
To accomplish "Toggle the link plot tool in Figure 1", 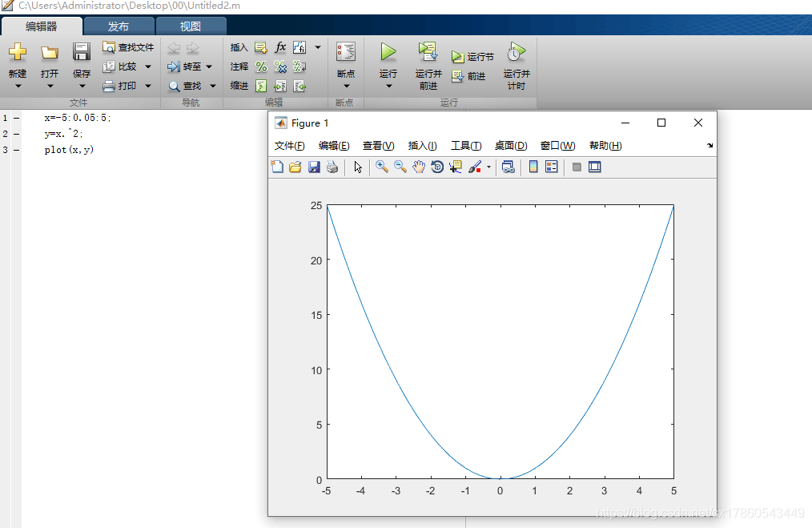I will point(508,167).
